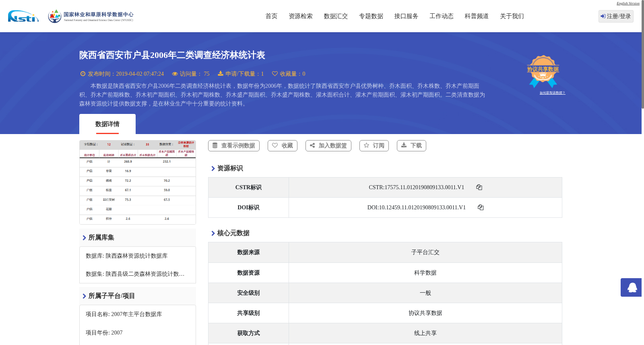The width and height of the screenshot is (644, 345).
Task: Open the QQ customer service chat icon
Action: pos(632,287)
